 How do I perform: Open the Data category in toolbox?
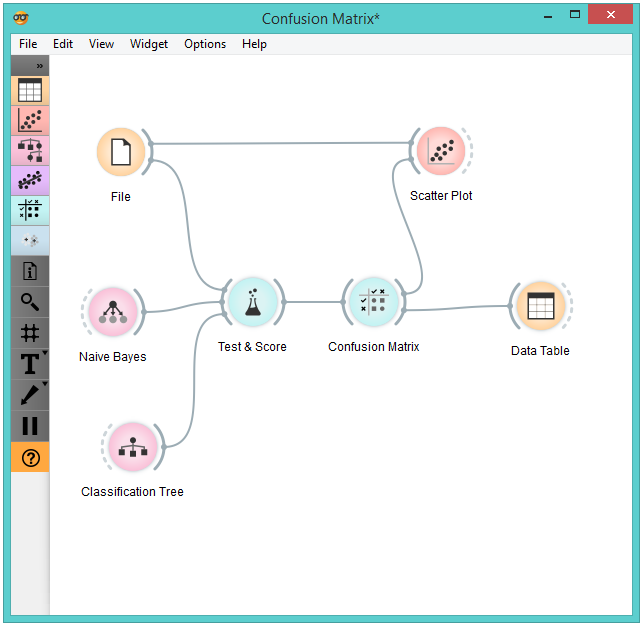(x=30, y=90)
